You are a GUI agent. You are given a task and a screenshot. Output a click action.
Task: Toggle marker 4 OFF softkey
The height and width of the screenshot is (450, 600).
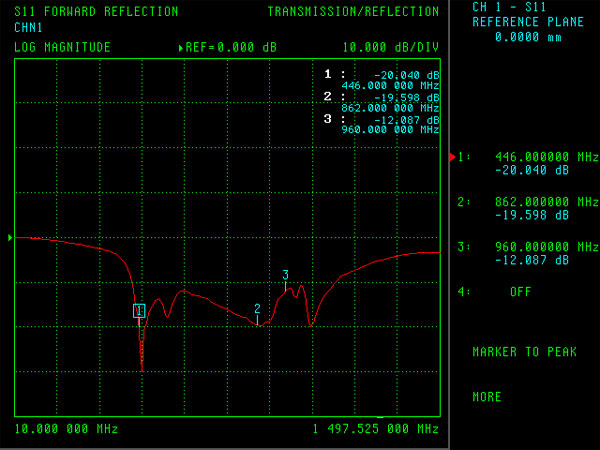click(494, 292)
